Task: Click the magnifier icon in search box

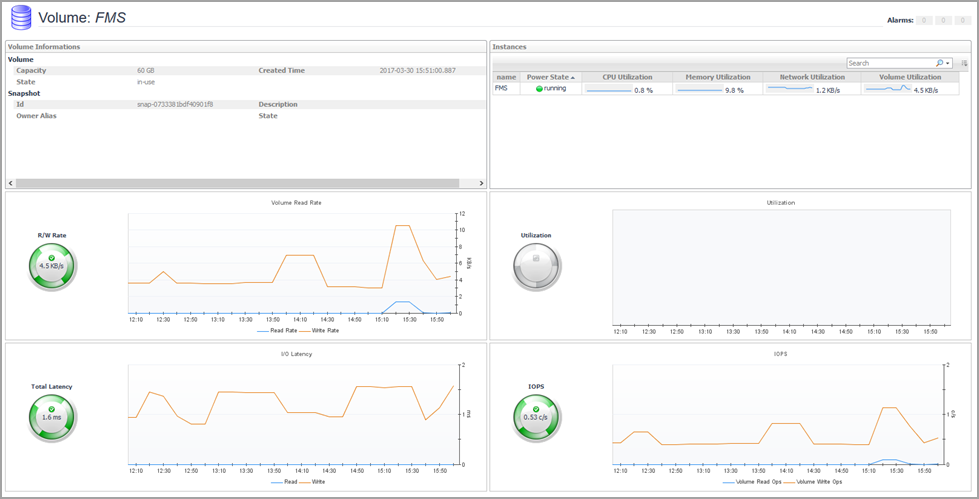Action: tap(940, 63)
